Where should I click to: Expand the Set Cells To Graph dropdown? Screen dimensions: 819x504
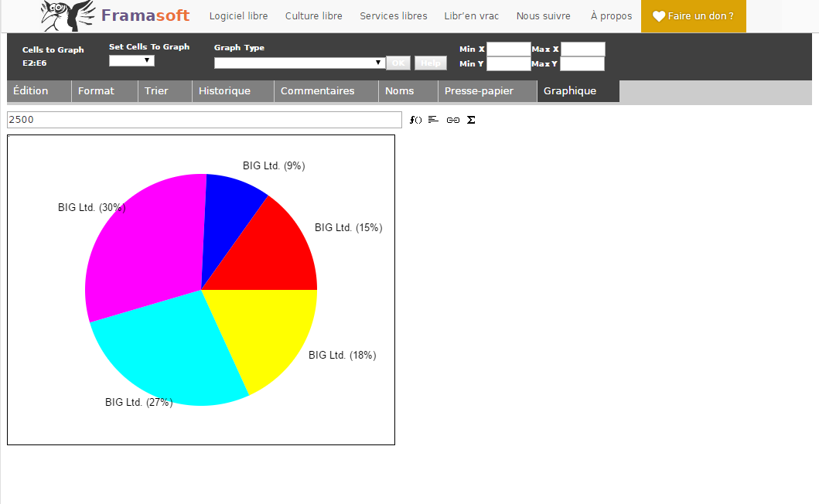(x=131, y=60)
